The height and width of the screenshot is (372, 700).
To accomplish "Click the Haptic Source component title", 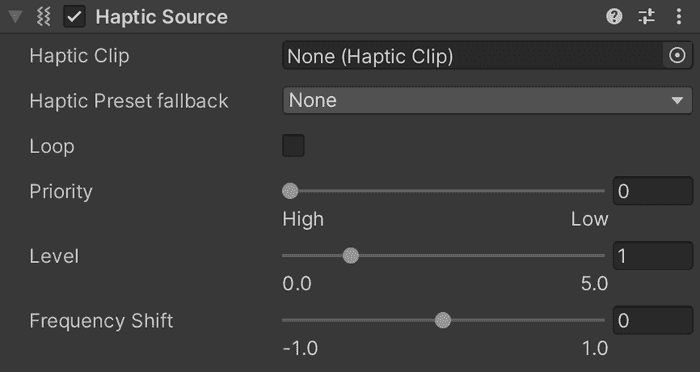I will 162,17.
